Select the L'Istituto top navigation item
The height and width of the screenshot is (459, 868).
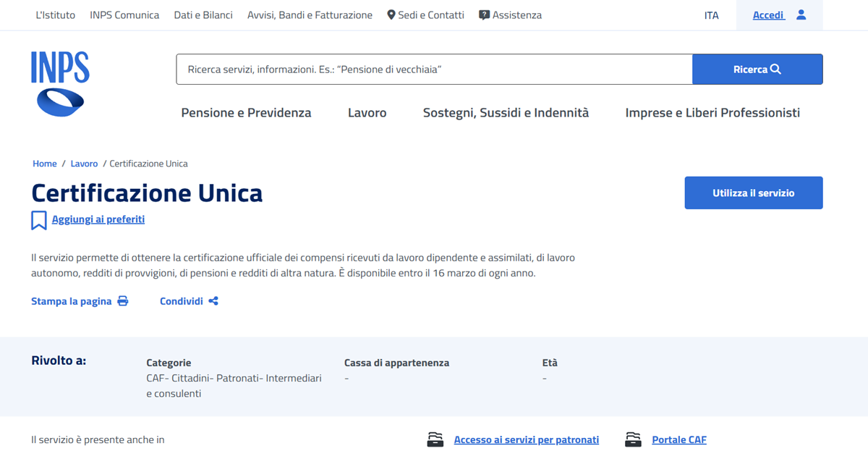[56, 15]
